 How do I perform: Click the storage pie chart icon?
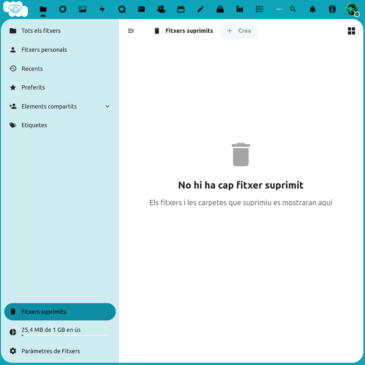[x=13, y=332]
